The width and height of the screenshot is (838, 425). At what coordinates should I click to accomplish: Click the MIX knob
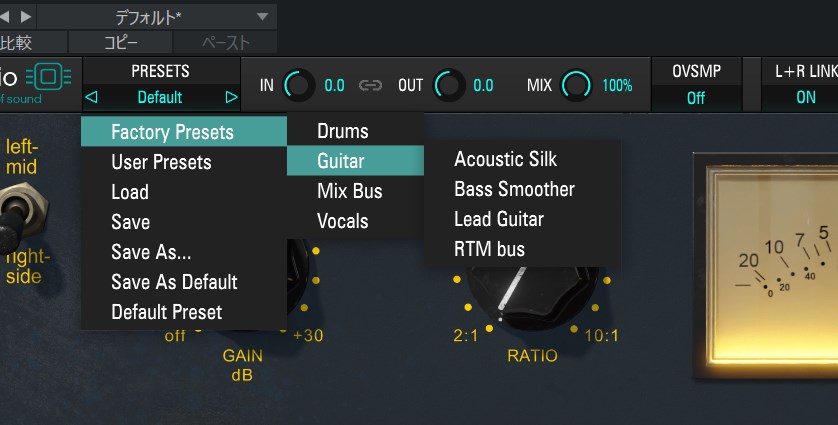click(x=576, y=86)
